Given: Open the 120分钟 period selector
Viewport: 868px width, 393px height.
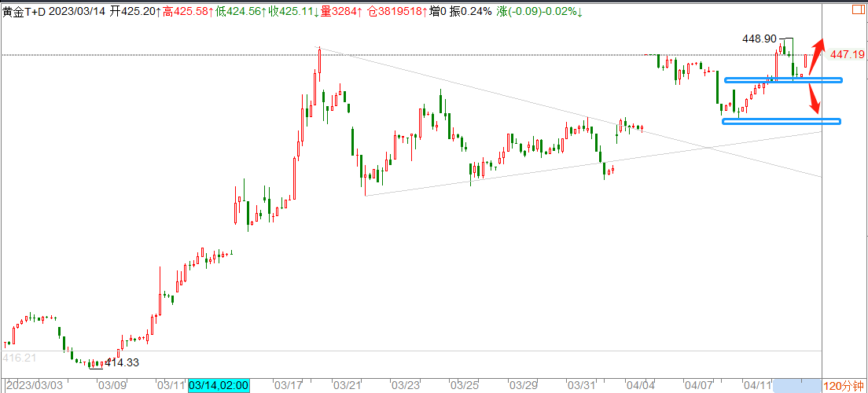Looking at the screenshot, I should pyautogui.click(x=844, y=386).
